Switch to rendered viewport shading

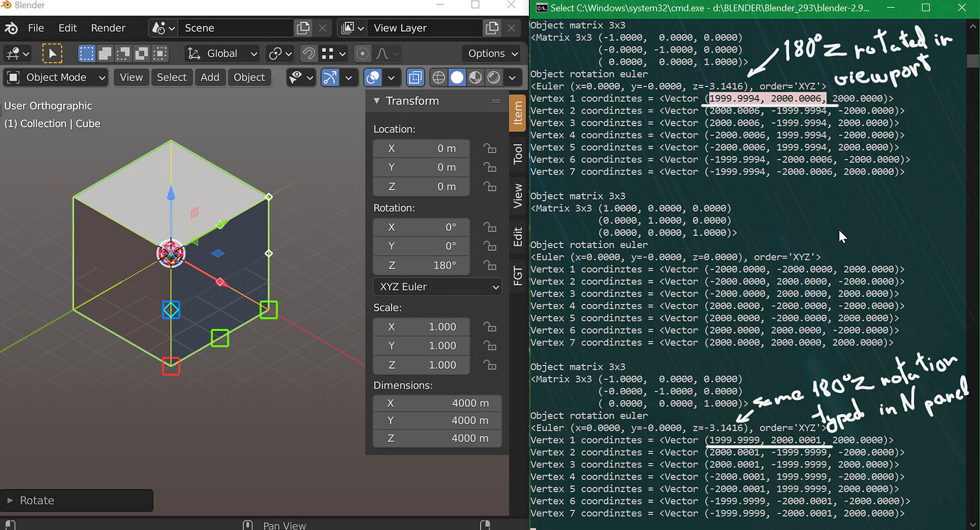click(x=494, y=77)
